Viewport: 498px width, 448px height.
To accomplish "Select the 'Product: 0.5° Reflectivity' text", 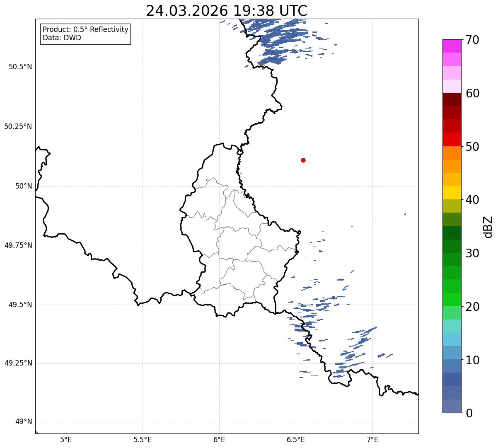I will click(x=86, y=30).
